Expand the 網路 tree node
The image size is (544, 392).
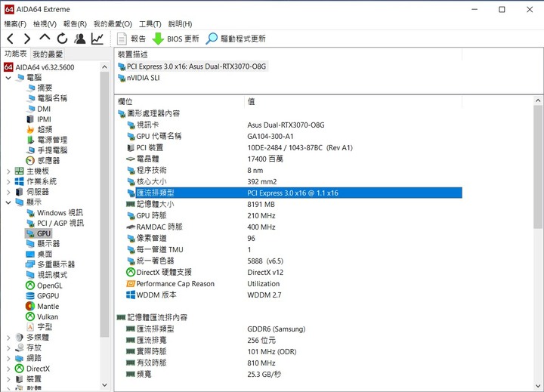pos(8,358)
